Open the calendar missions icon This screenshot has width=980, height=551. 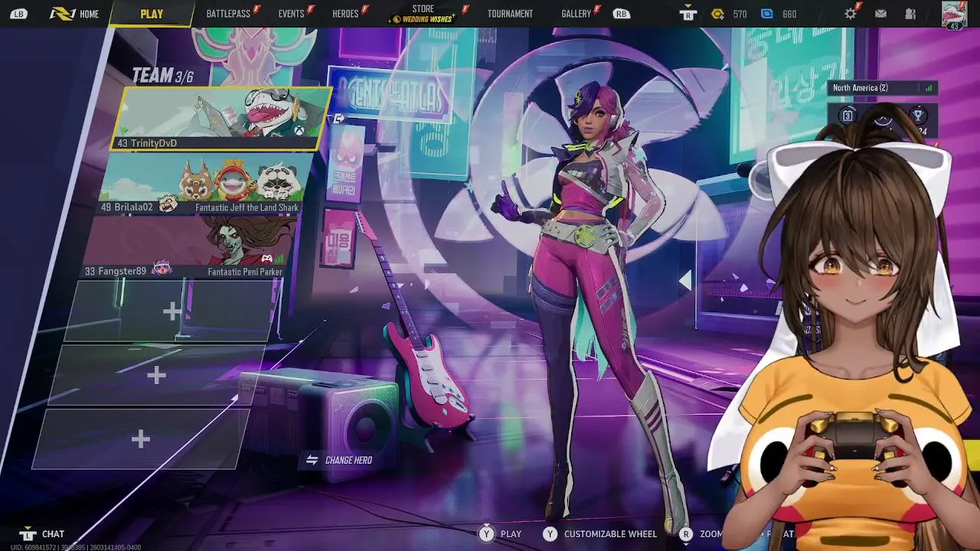(x=848, y=116)
